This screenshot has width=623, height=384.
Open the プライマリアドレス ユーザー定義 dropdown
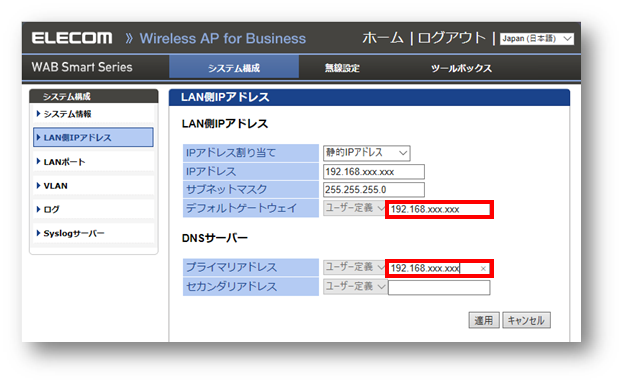pyautogui.click(x=354, y=267)
